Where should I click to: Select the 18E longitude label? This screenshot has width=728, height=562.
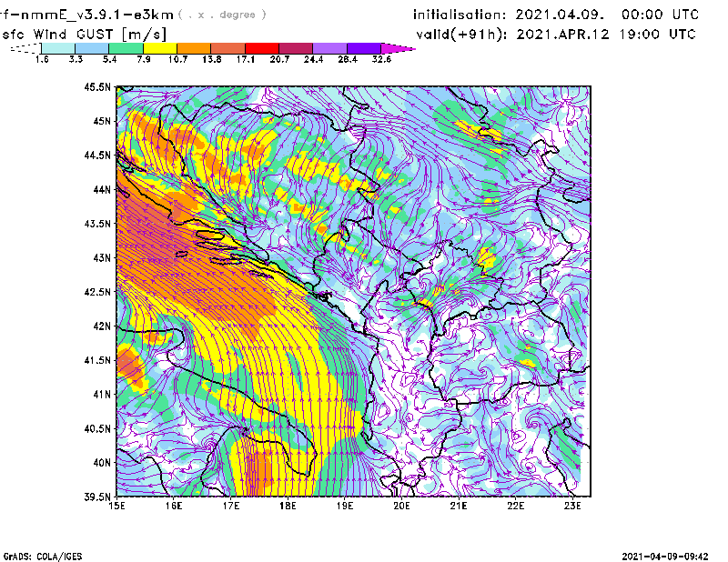pos(288,506)
